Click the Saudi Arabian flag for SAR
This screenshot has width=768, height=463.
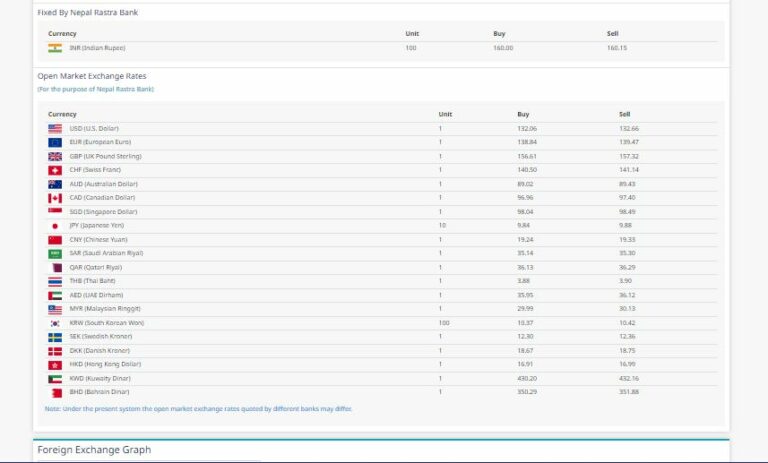point(55,254)
